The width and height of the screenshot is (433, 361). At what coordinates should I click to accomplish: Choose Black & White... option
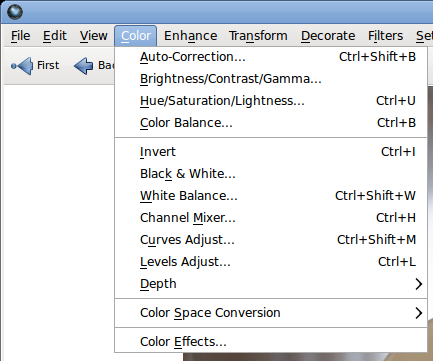pos(271,174)
